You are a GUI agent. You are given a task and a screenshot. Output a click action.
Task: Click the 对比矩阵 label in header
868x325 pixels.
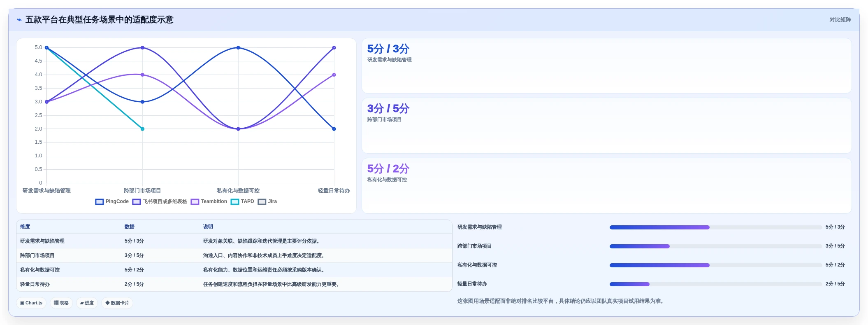(x=840, y=20)
